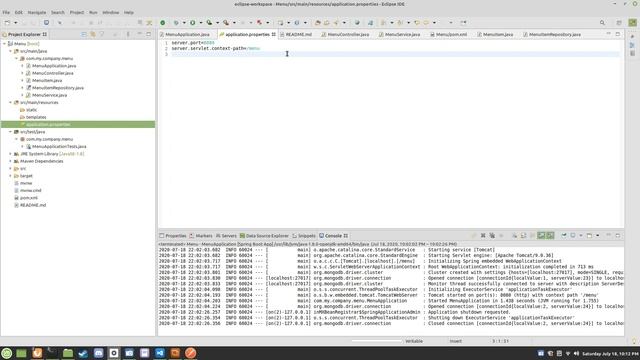The width and height of the screenshot is (640, 360).
Task: Click the Writable status bar field
Action: 414,341
